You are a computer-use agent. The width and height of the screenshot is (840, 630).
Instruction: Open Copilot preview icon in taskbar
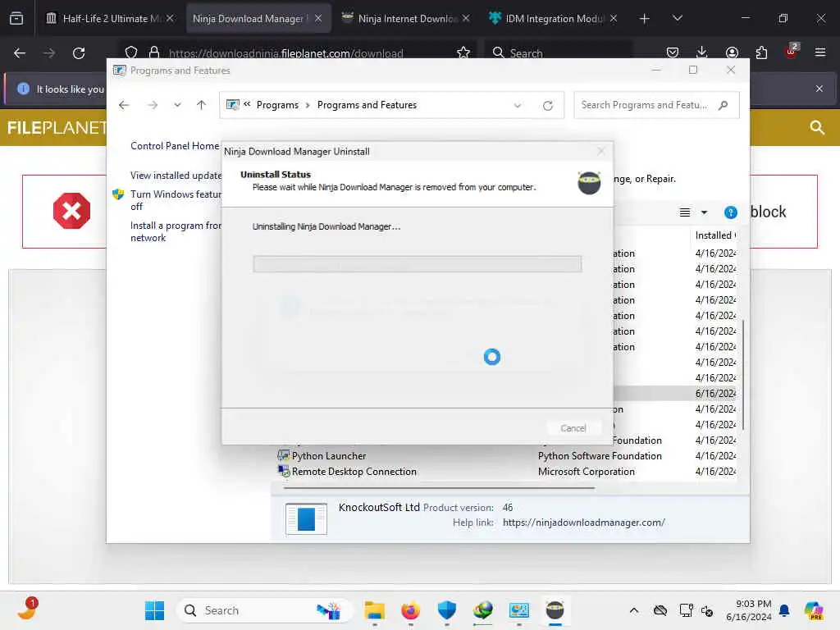814,610
